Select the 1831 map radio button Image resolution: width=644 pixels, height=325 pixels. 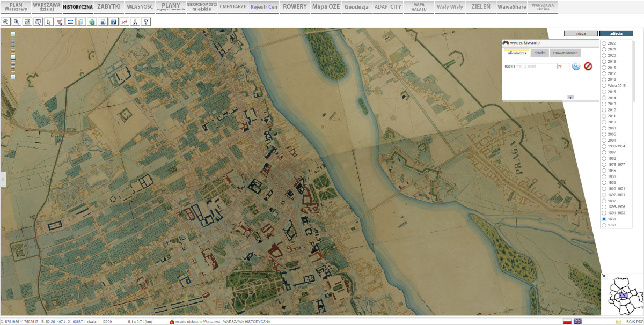604,219
